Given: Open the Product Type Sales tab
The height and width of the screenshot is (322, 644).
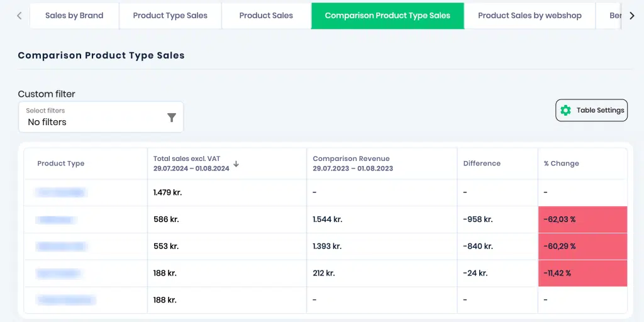Looking at the screenshot, I should click(x=170, y=16).
